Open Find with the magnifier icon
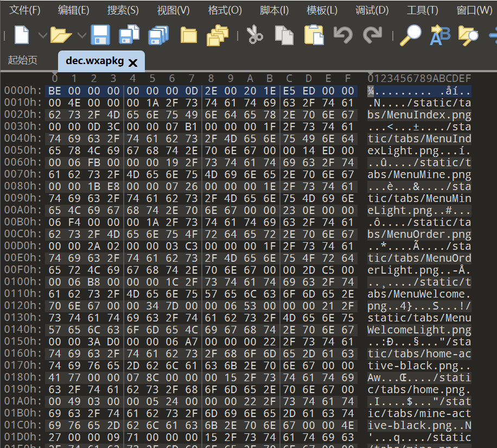497x448 pixels. (x=410, y=35)
